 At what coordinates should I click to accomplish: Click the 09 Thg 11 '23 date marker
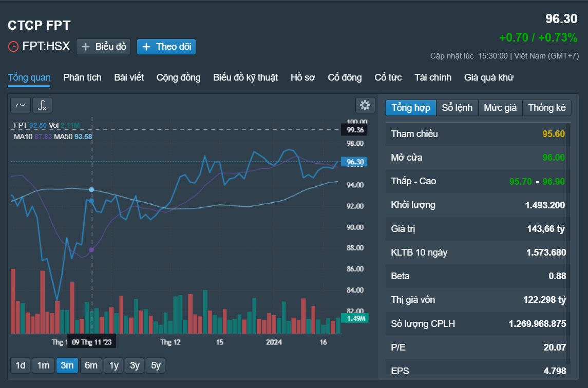(x=92, y=342)
